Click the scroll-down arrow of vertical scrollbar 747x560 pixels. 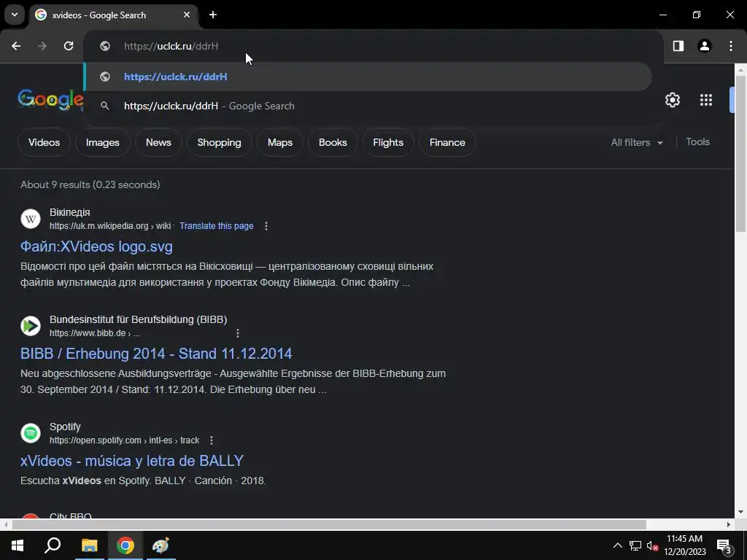[x=740, y=513]
